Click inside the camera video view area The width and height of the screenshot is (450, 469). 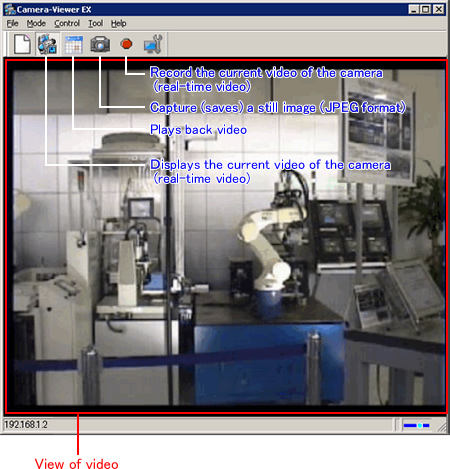[225, 236]
